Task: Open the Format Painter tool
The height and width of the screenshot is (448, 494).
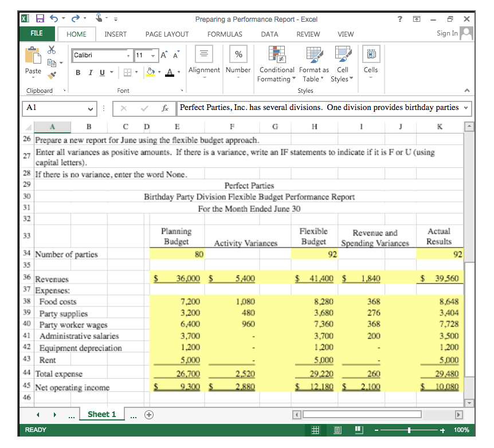Action: click(x=51, y=75)
